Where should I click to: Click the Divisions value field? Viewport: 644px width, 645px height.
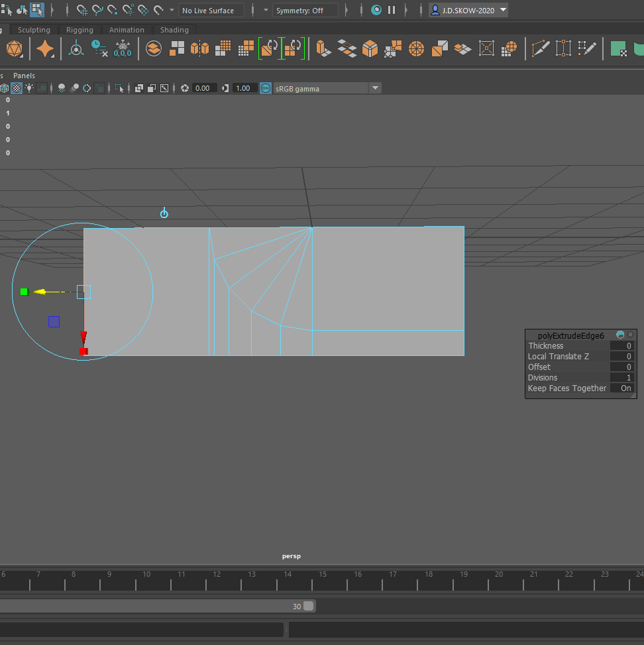coord(622,378)
